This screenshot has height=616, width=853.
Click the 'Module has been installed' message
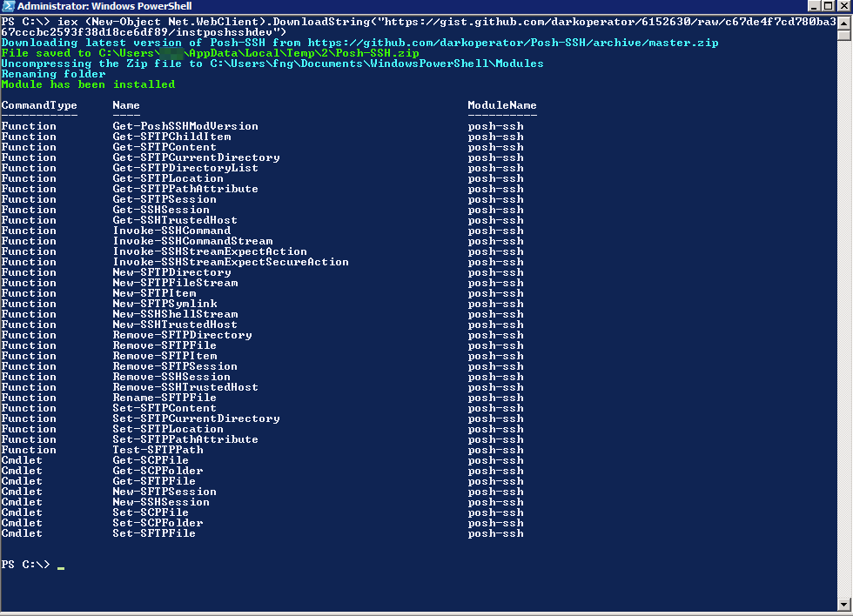[88, 84]
